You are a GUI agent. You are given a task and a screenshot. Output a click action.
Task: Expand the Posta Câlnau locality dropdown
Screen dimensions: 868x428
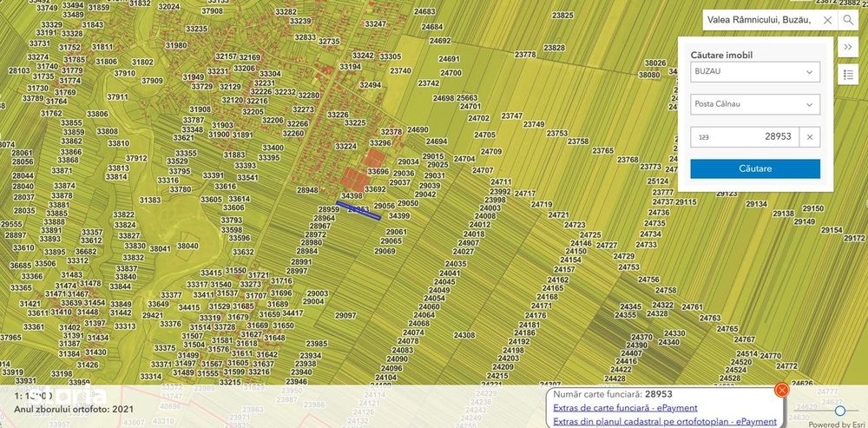coord(755,104)
